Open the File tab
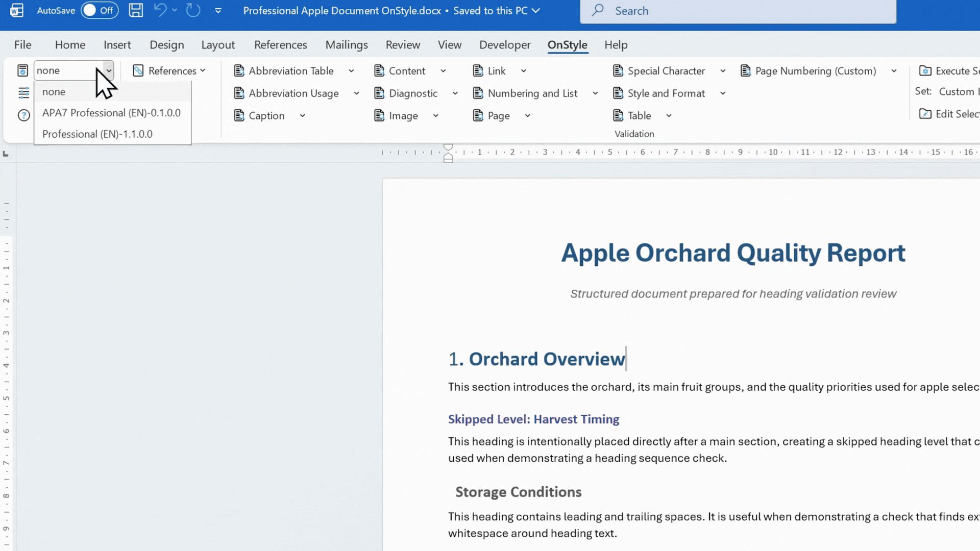 [x=22, y=45]
